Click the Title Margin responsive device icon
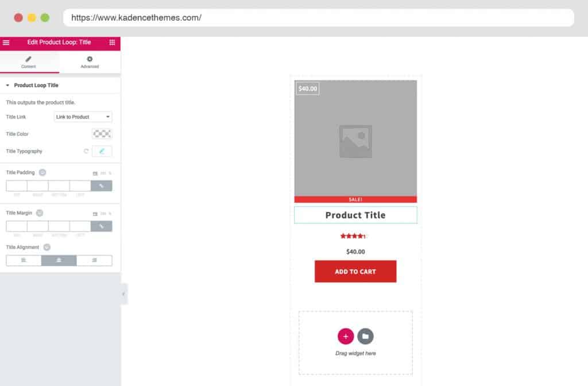 [40, 213]
